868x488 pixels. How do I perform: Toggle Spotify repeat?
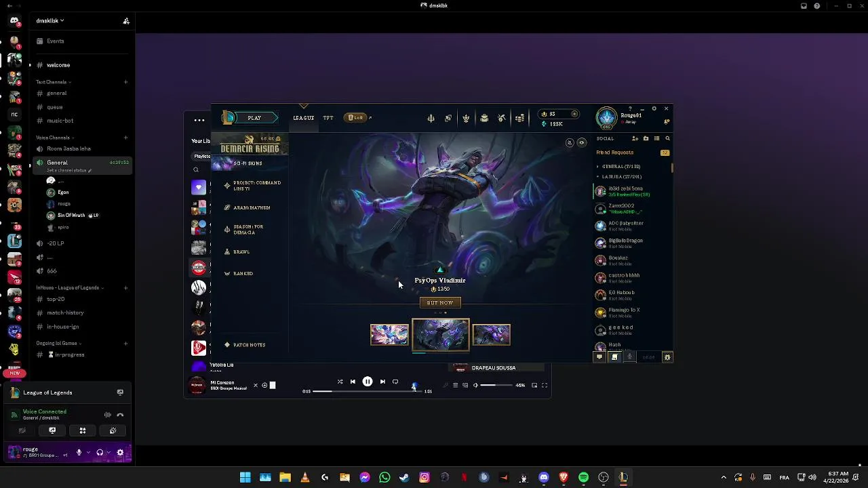[395, 382]
